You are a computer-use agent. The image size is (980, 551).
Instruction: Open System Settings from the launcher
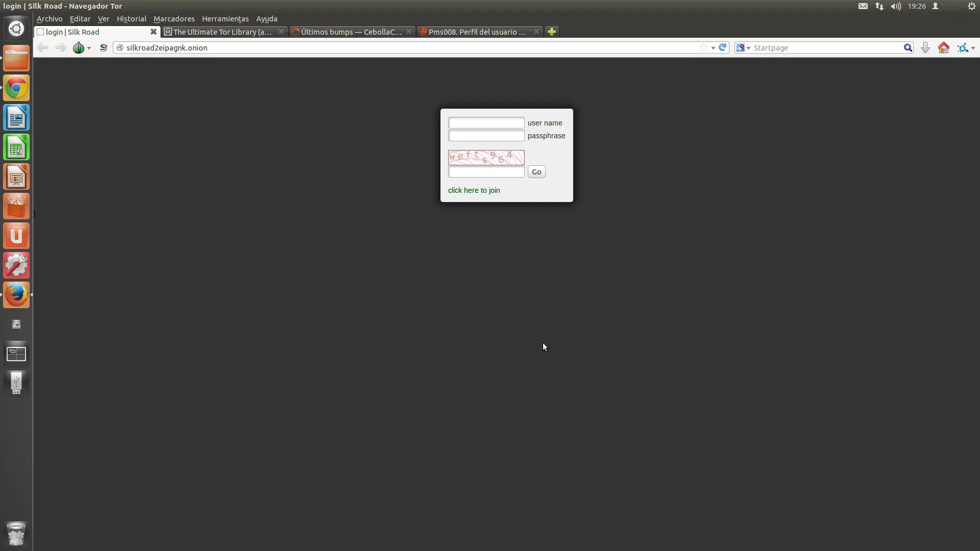click(x=16, y=265)
